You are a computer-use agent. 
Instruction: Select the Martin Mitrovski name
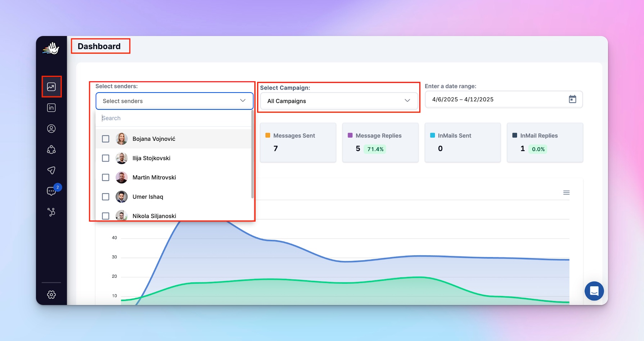tap(154, 178)
